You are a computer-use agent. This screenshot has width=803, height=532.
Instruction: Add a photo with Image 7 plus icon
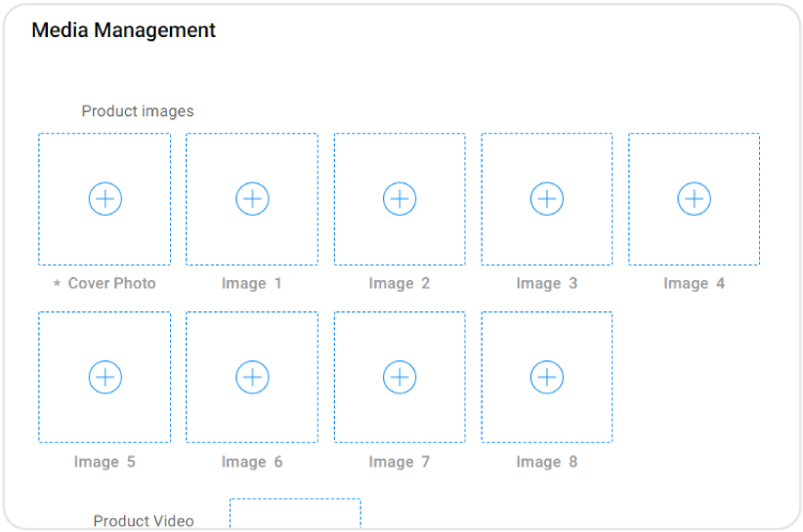399,377
